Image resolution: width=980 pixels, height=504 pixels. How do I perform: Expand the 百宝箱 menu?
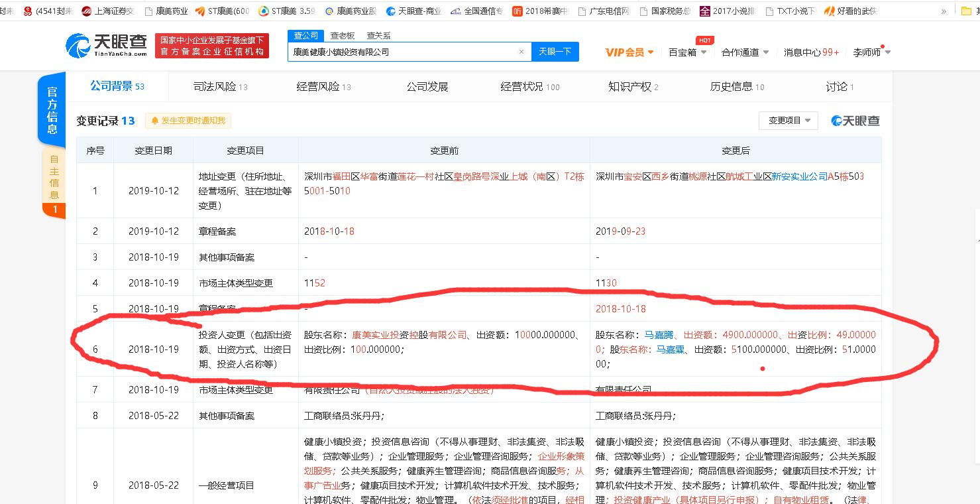coord(687,52)
